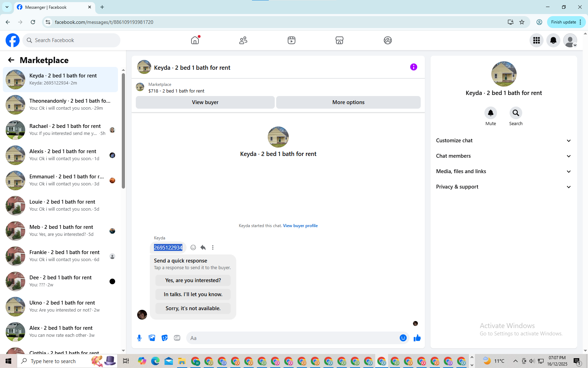Open Rachael conversation

pos(60,130)
